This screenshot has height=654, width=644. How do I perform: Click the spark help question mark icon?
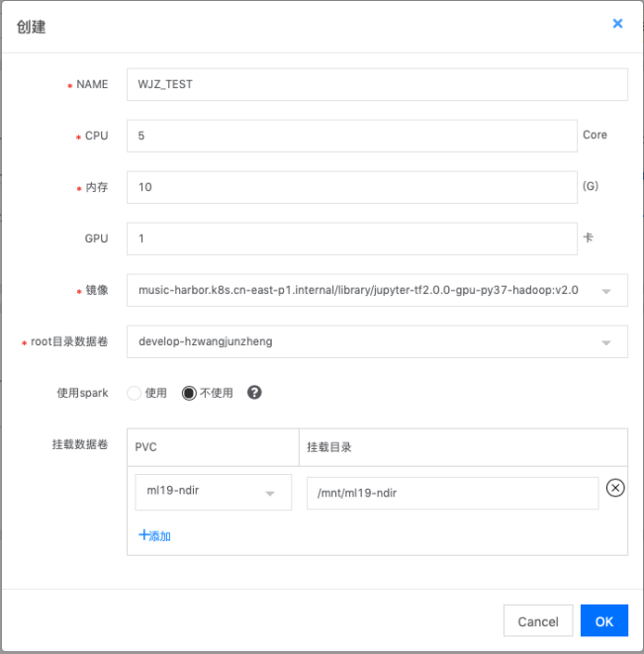pos(254,393)
